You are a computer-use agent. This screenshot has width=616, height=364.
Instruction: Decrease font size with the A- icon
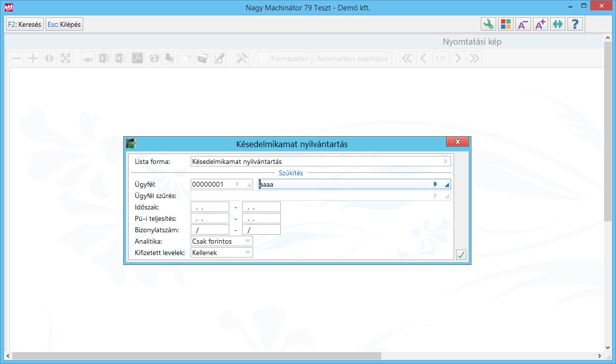[x=523, y=24]
